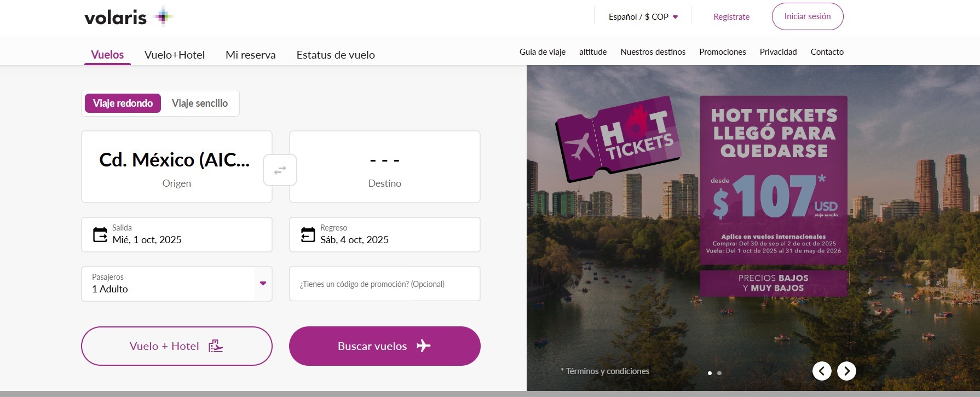Open the Términos y condiciones link

coord(607,371)
